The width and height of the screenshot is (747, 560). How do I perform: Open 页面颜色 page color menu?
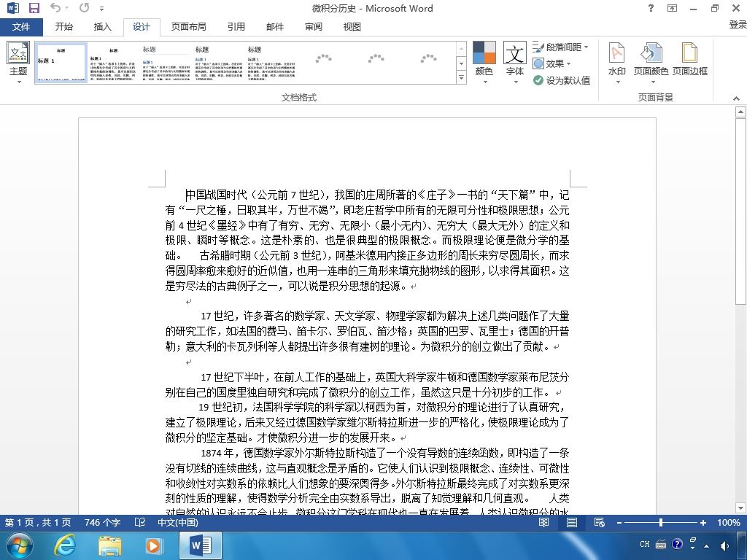651,63
